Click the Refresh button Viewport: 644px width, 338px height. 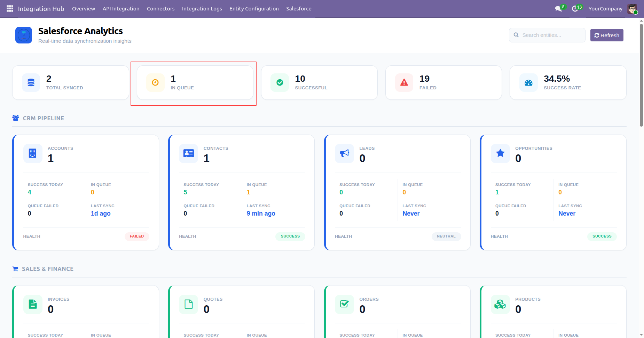point(607,35)
